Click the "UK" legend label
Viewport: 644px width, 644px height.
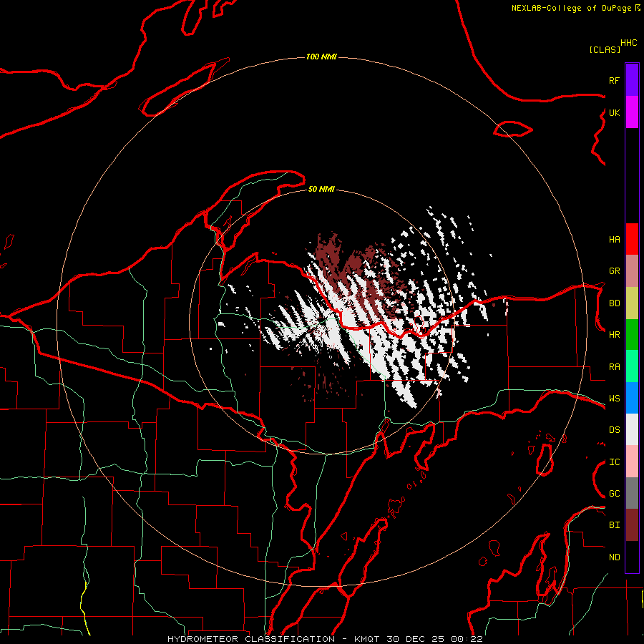[614, 112]
